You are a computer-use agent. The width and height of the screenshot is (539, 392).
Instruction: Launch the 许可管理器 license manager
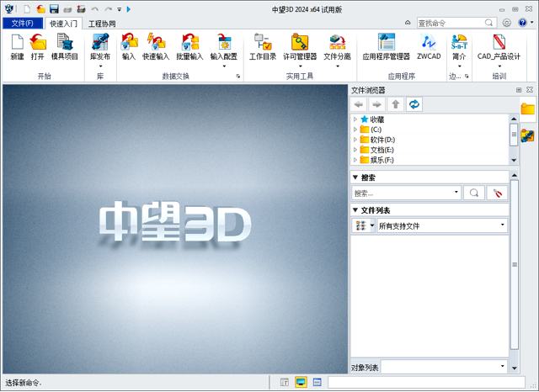click(300, 42)
